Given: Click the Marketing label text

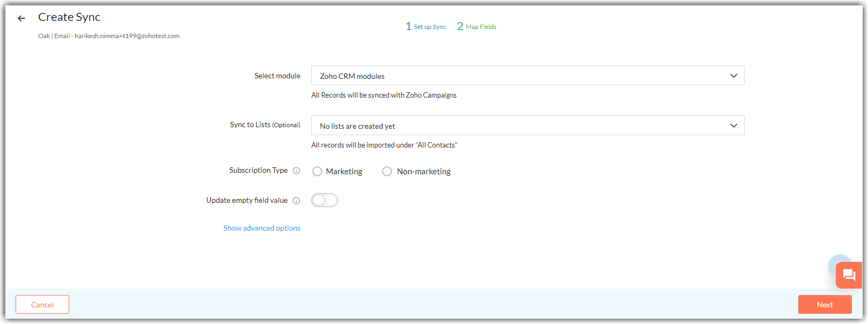Looking at the screenshot, I should coord(344,172).
